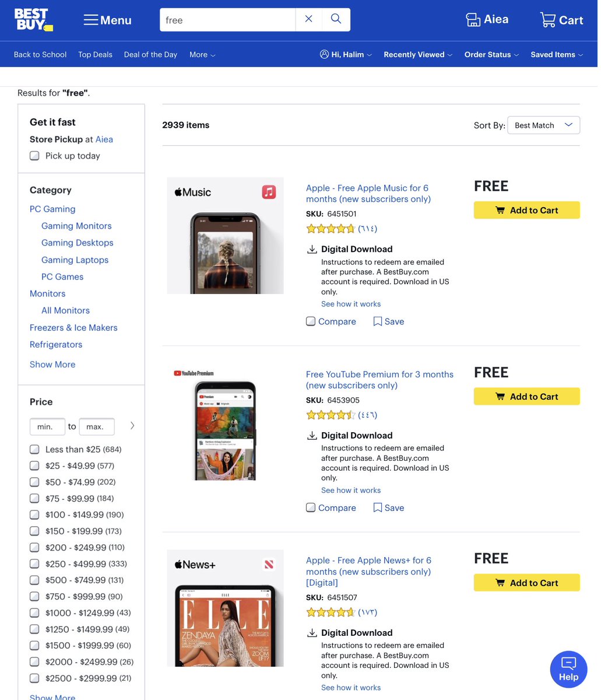601x700 pixels.
Task: Add Apple Music offer to cart
Action: (x=527, y=210)
